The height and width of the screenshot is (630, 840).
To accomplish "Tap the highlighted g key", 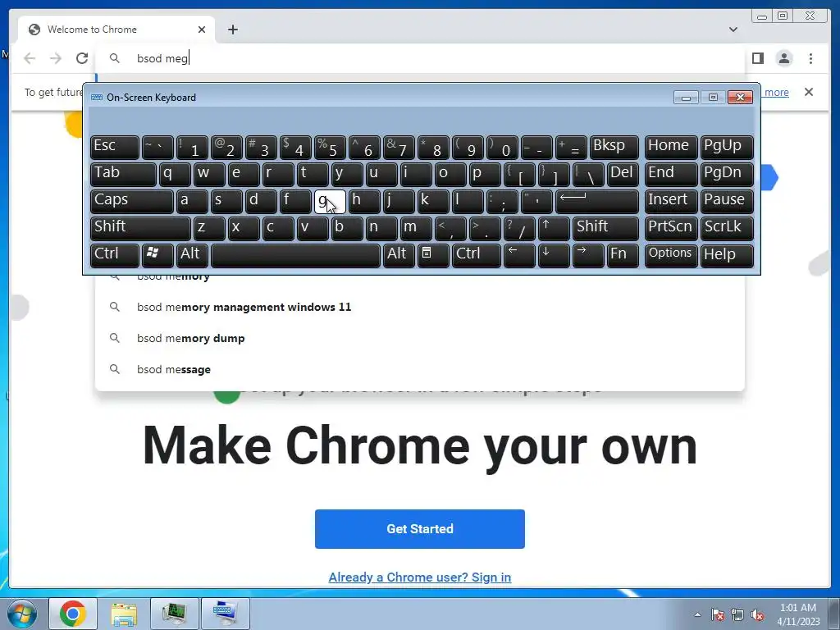I will 330,202.
